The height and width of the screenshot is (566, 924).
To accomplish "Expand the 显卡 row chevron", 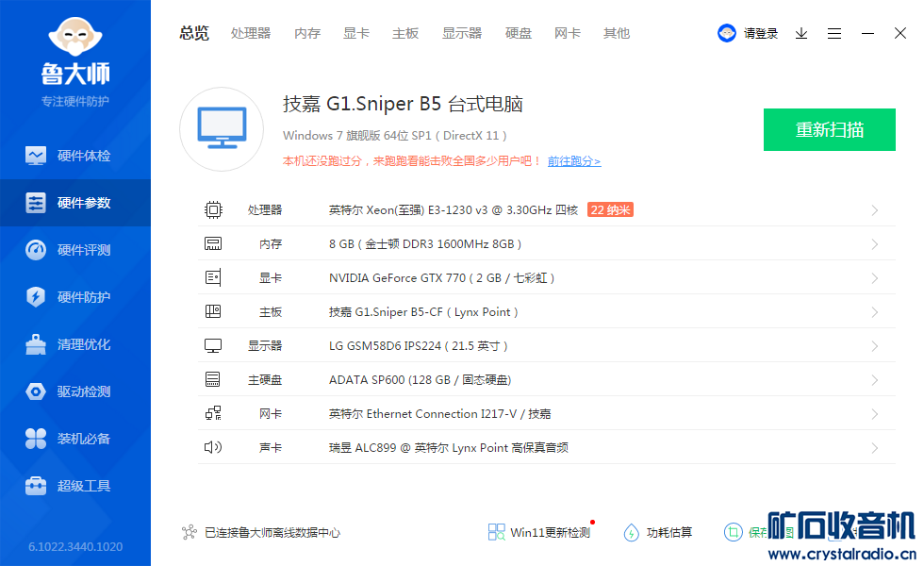I will (x=875, y=278).
